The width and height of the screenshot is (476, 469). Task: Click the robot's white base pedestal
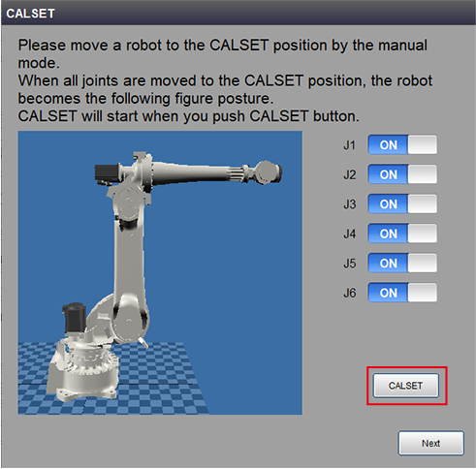(x=82, y=371)
